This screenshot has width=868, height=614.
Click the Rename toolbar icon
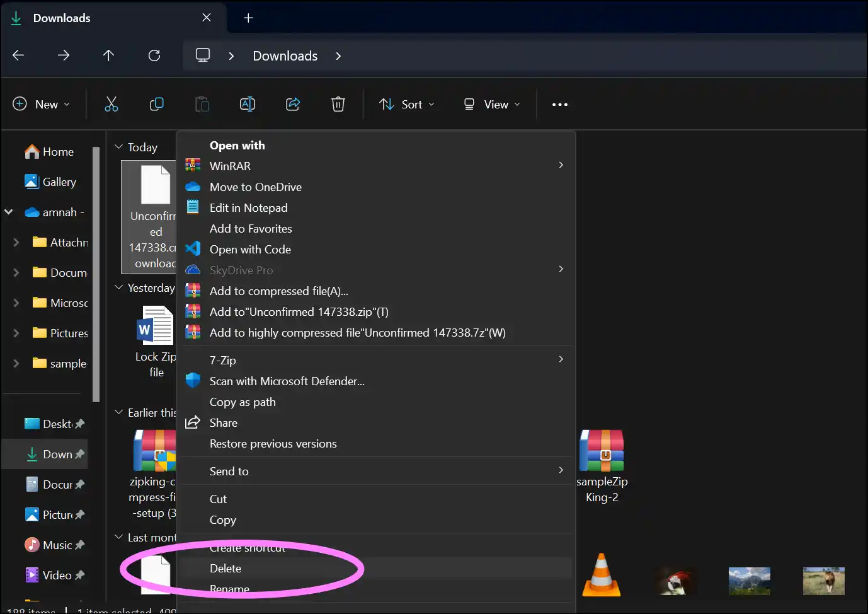click(x=248, y=104)
